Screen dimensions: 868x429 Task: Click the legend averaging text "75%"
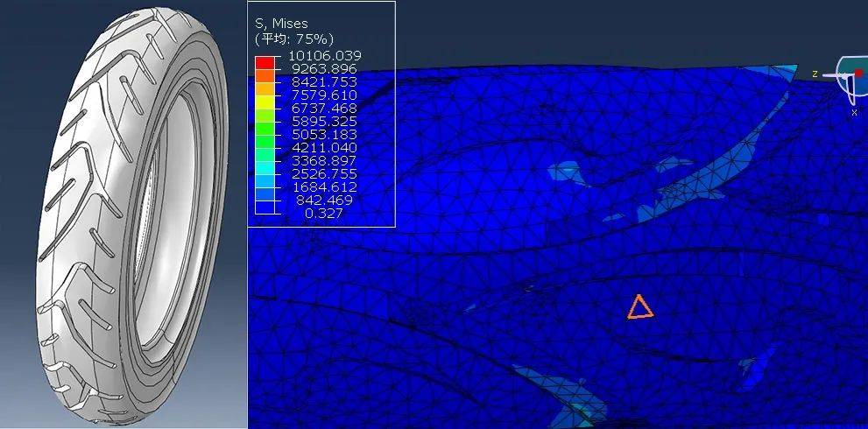click(312, 39)
